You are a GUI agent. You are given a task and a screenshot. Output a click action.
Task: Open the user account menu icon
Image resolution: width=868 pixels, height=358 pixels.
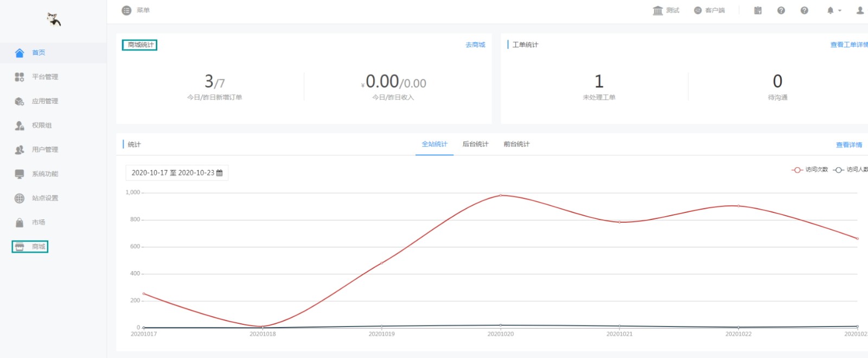tap(860, 10)
